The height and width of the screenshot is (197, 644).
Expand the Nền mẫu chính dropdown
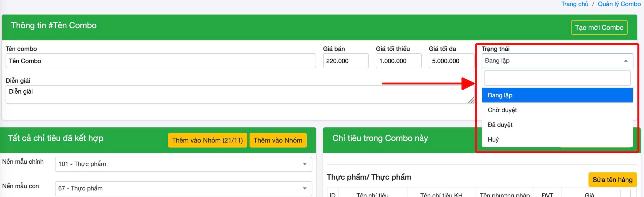point(183,164)
